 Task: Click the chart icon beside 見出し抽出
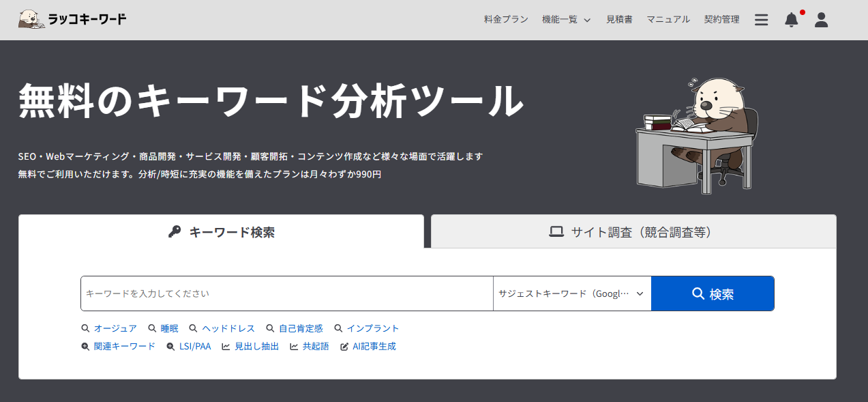point(226,347)
